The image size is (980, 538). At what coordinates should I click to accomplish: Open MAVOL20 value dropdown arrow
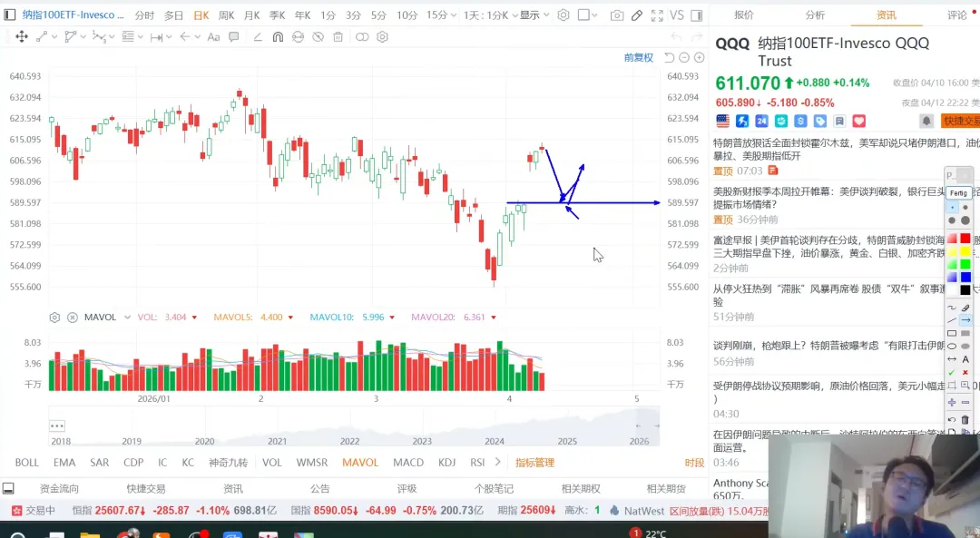(494, 318)
